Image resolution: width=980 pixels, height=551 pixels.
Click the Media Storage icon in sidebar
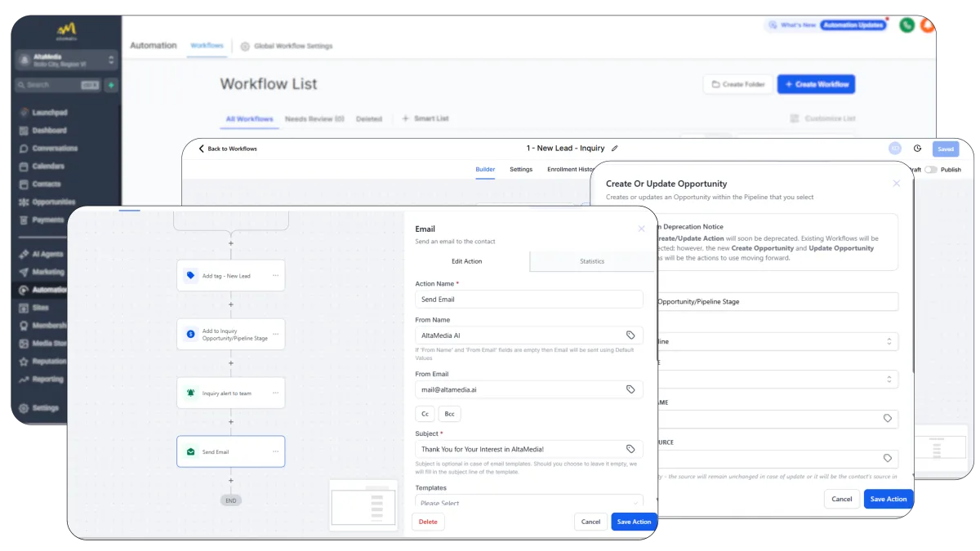click(x=24, y=344)
